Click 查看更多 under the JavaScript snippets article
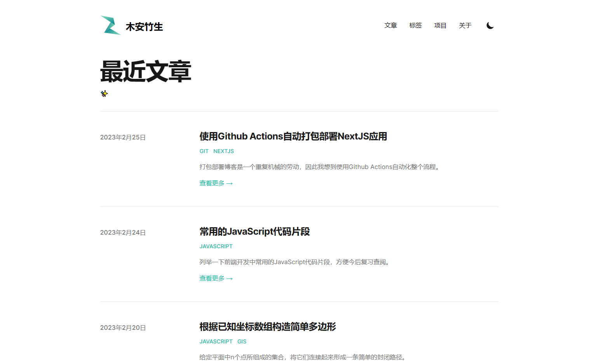Image resolution: width=598 pixels, height=364 pixels. 216,279
